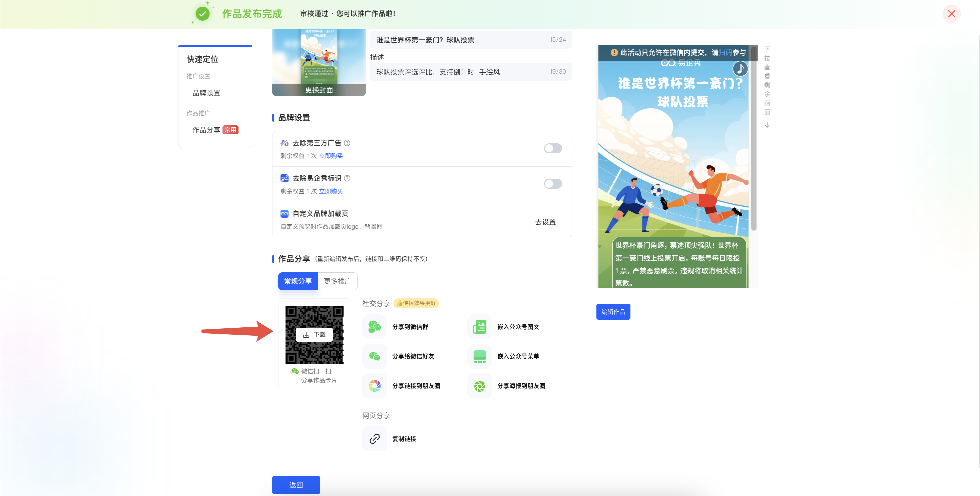Screen dimensions: 980x496
Task: Select the 常规分享 tab
Action: pos(298,281)
